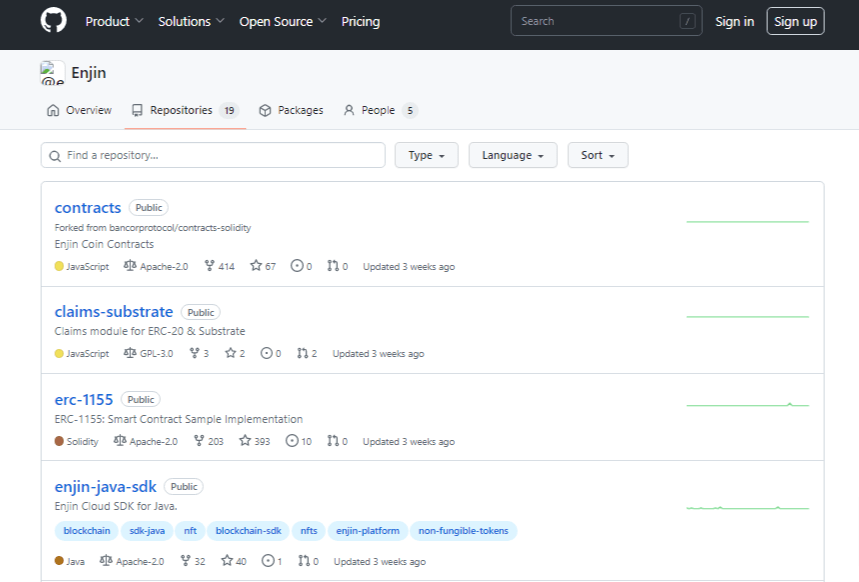Screen dimensions: 859x582
Task: Open the GitHub logo home link
Action: [54, 21]
